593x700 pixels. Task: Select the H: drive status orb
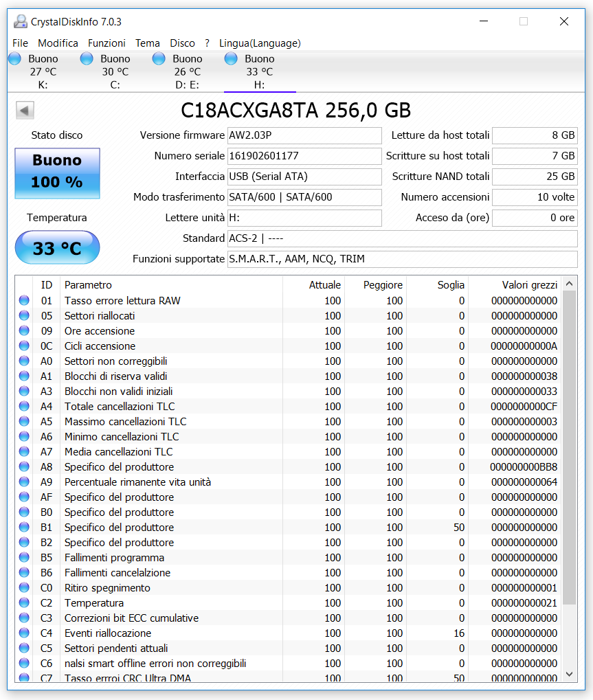click(x=231, y=58)
